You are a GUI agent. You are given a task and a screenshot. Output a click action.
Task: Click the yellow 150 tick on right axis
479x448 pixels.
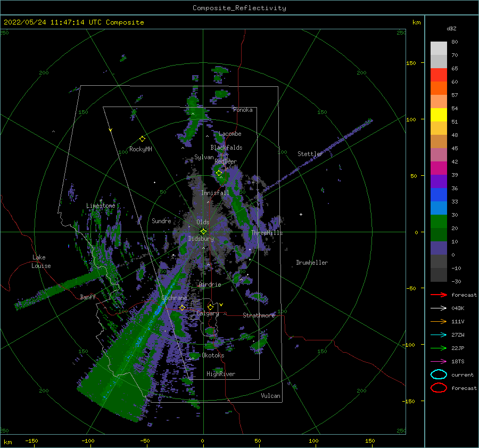[x=411, y=63]
